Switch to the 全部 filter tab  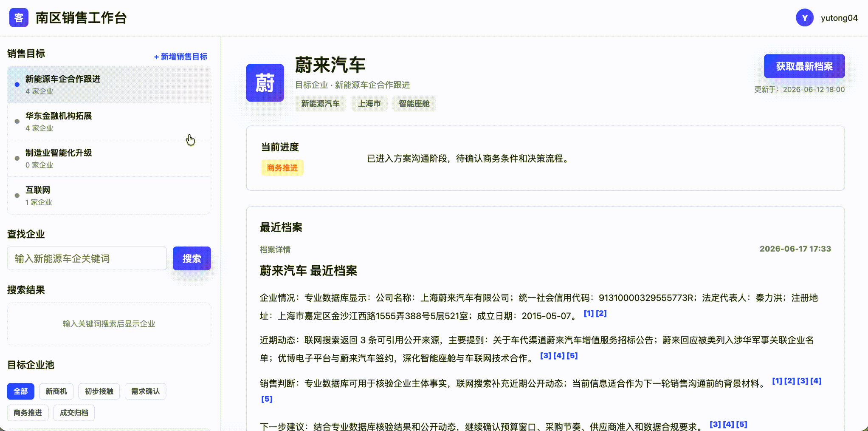tap(20, 391)
